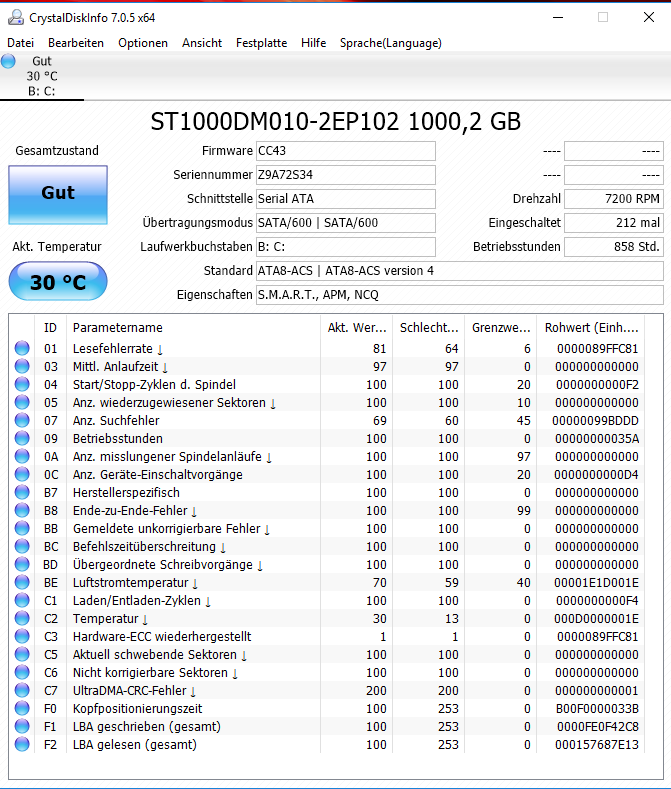Click the CrystalDiskInfo title bar app icon
This screenshot has width=671, height=789.
click(x=16, y=18)
